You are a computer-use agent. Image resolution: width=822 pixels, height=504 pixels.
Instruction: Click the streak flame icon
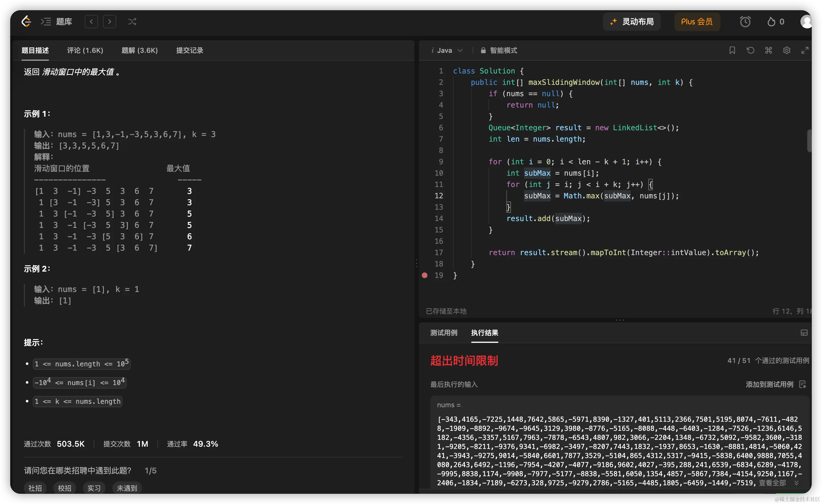(x=771, y=22)
